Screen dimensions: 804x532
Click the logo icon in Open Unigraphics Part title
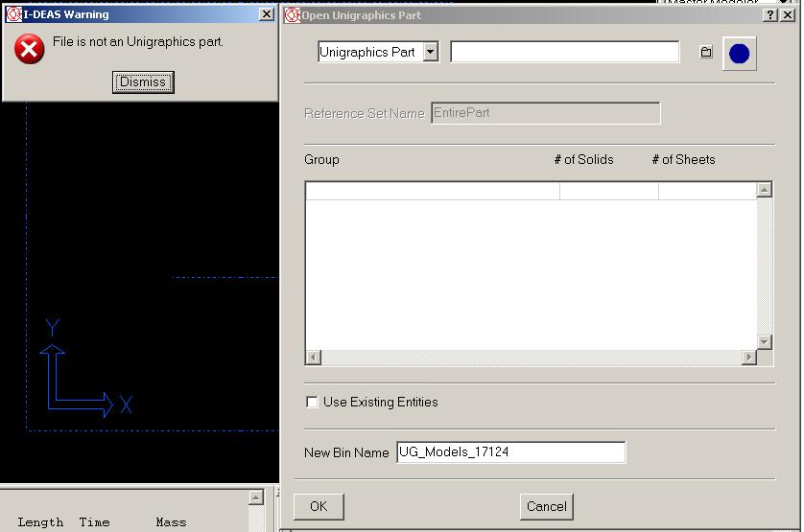coord(293,15)
